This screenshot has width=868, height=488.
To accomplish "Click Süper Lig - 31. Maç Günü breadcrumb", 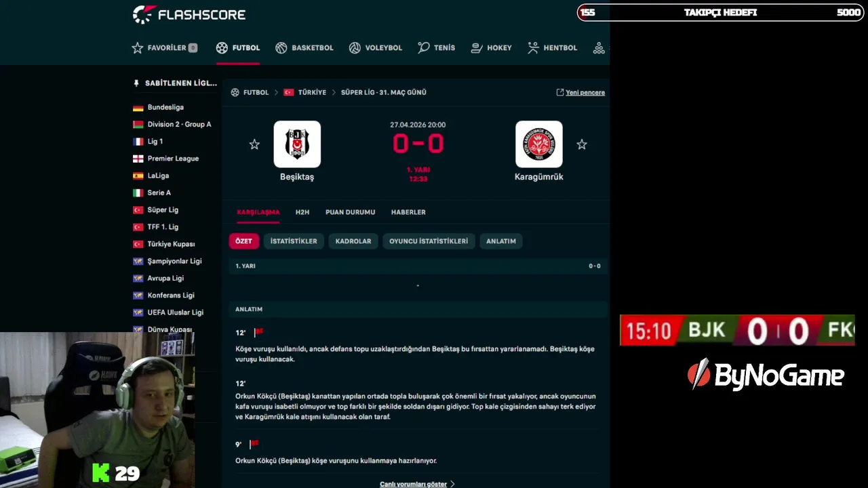I will pyautogui.click(x=384, y=92).
